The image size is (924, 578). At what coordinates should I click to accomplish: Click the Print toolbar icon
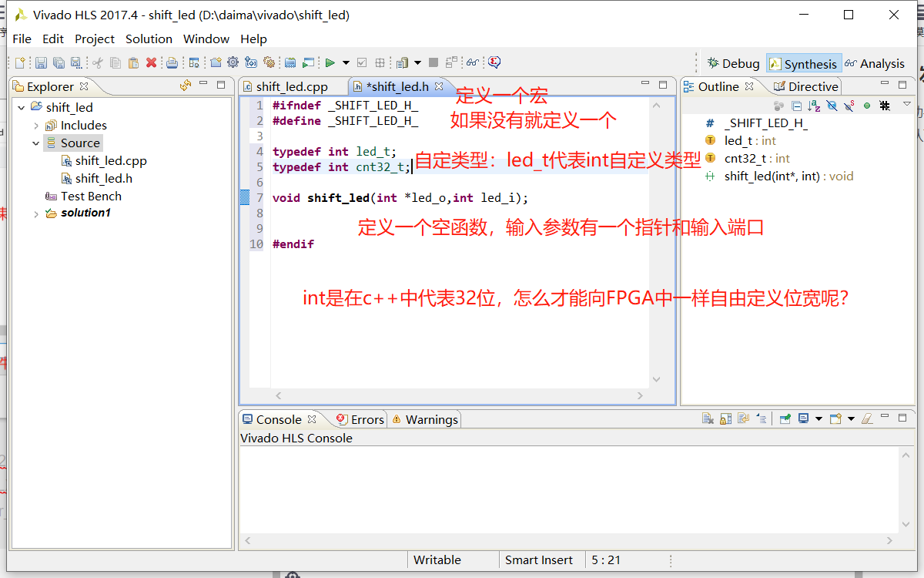click(x=172, y=62)
